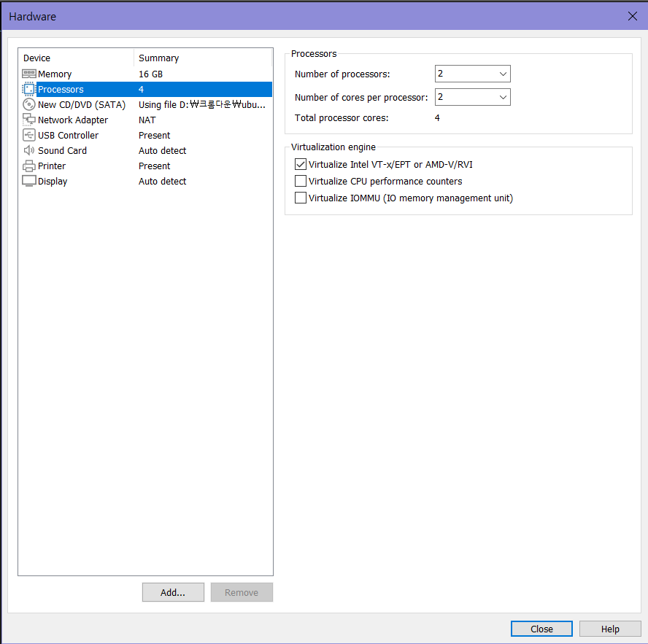Open Number of cores per processor dropdown

point(472,97)
